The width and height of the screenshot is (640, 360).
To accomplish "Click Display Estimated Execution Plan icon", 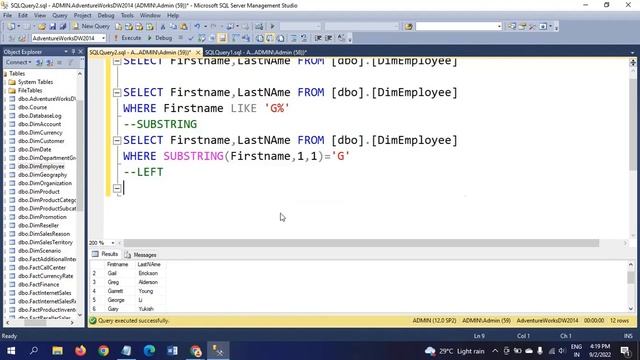I will (201, 38).
